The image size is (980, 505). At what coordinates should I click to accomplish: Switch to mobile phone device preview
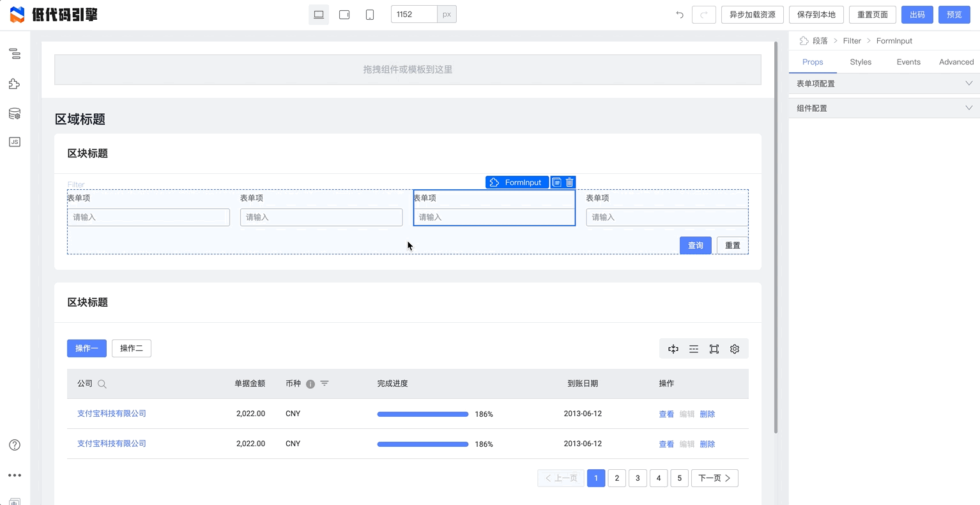pos(370,15)
